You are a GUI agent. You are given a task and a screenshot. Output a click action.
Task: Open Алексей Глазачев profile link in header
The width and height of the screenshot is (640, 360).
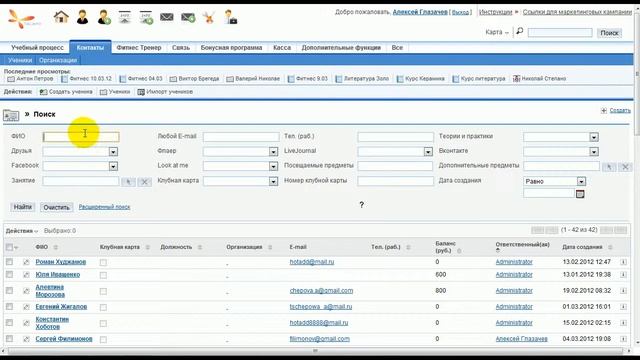pos(420,12)
